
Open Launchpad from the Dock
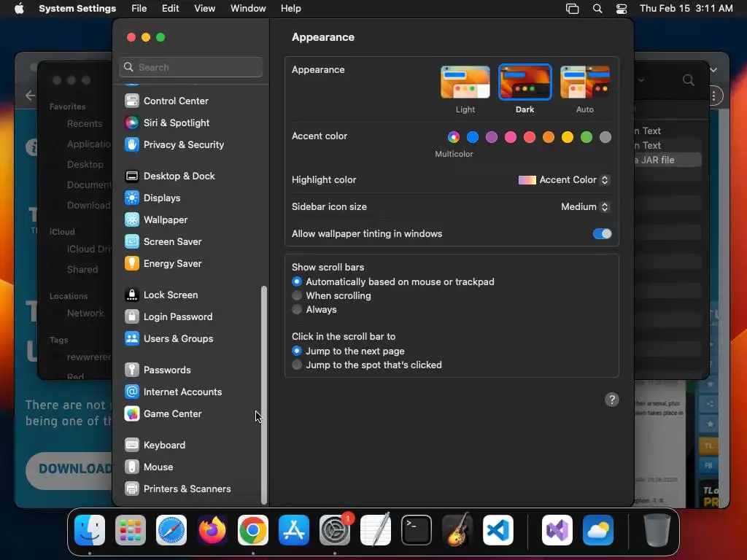[131, 530]
